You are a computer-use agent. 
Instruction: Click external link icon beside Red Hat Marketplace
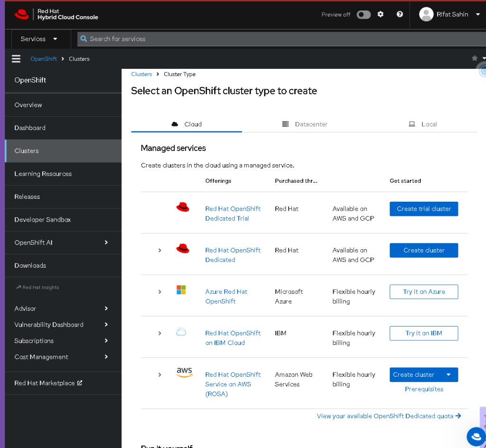point(80,383)
